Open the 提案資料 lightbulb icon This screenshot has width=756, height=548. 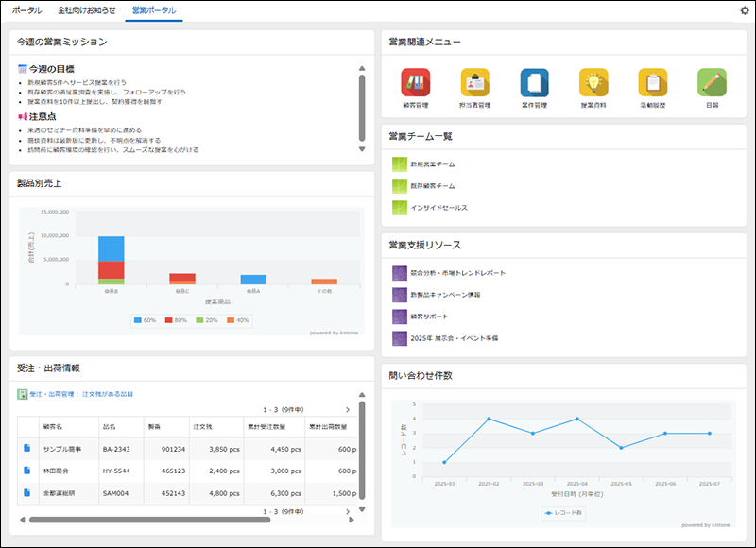coord(593,83)
